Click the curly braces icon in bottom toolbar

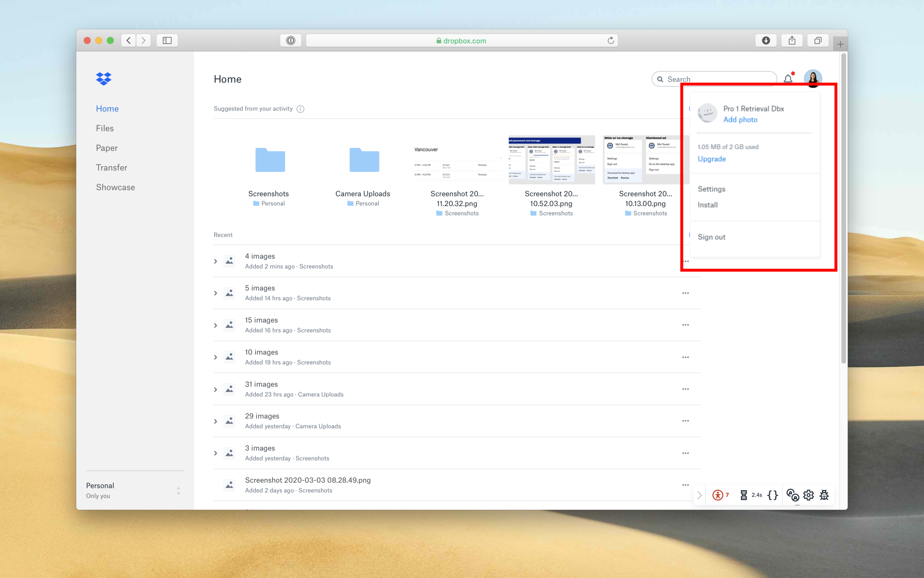coord(772,495)
